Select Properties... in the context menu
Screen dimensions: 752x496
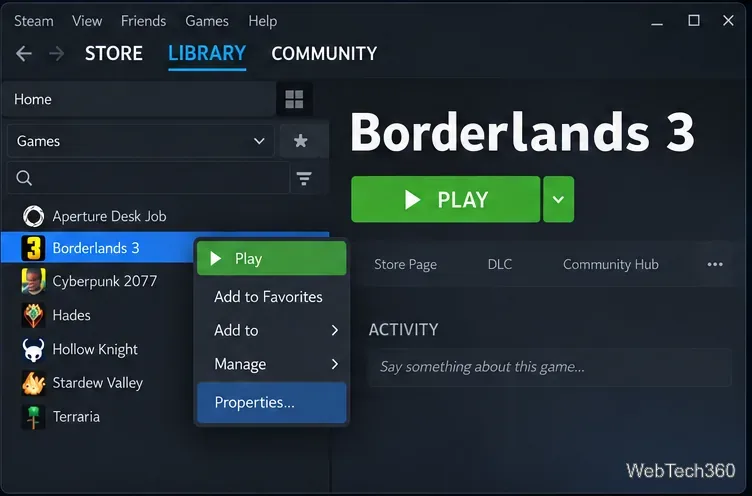[x=272, y=402]
